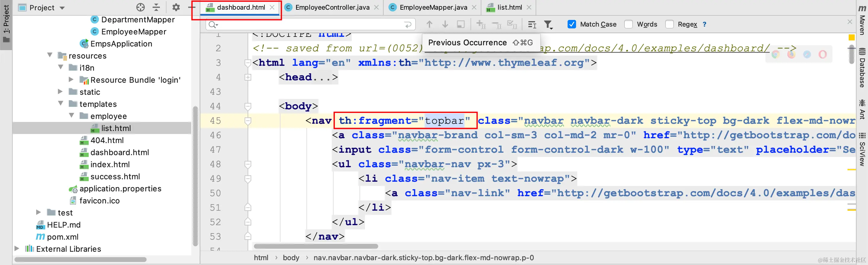Open 404.html in the project tree

[x=107, y=140]
